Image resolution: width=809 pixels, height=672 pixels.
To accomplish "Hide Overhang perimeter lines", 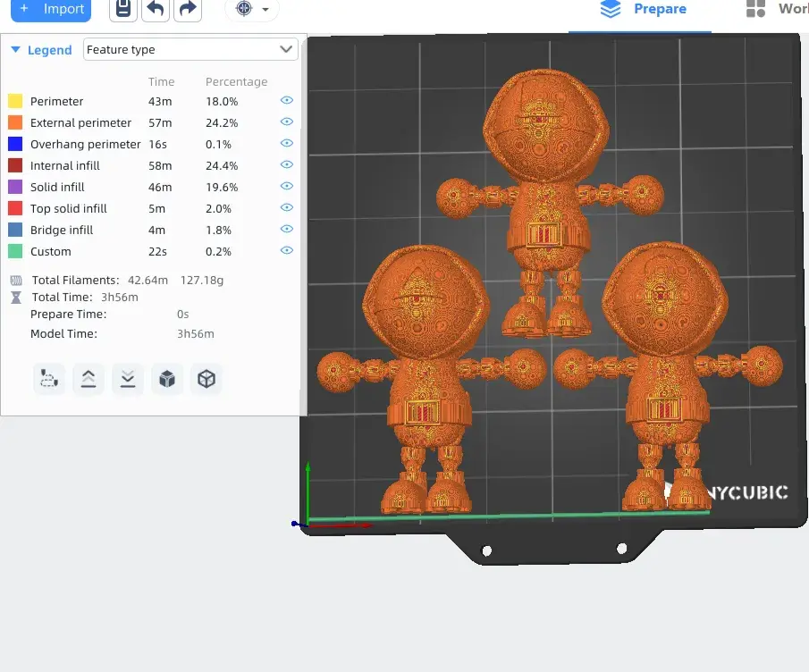I will click(x=287, y=143).
